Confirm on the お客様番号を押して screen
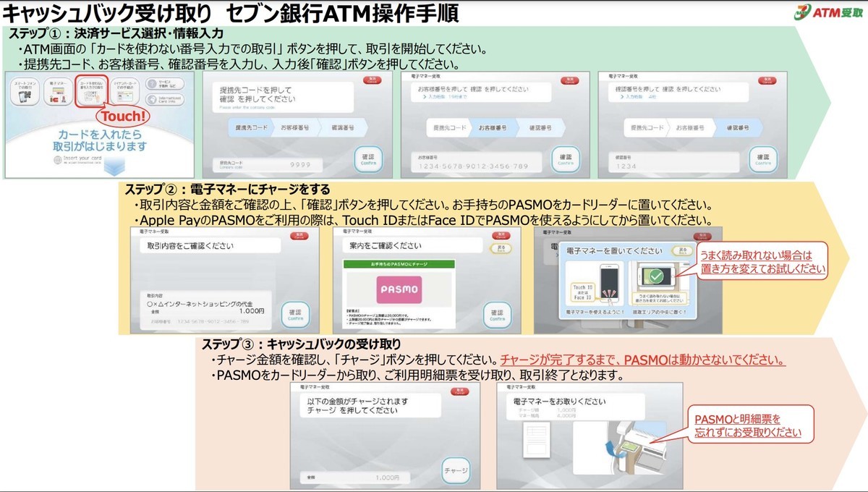Image resolution: width=868 pixels, height=492 pixels. (566, 160)
